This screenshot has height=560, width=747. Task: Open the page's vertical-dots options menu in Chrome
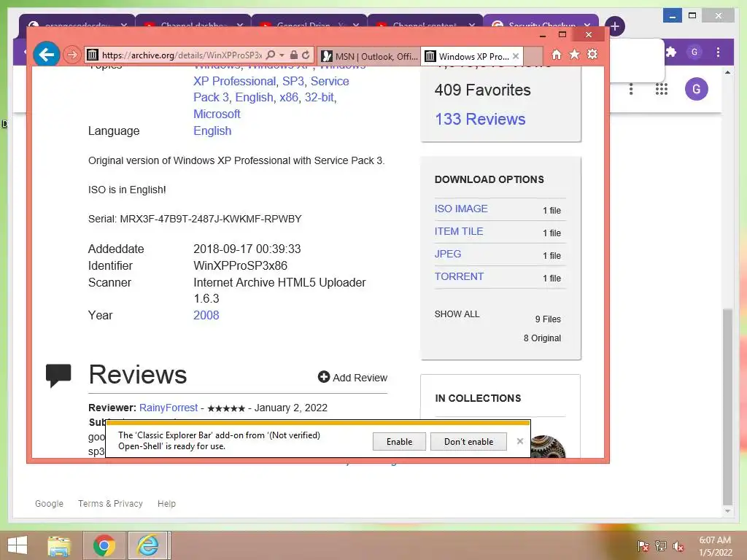point(631,89)
